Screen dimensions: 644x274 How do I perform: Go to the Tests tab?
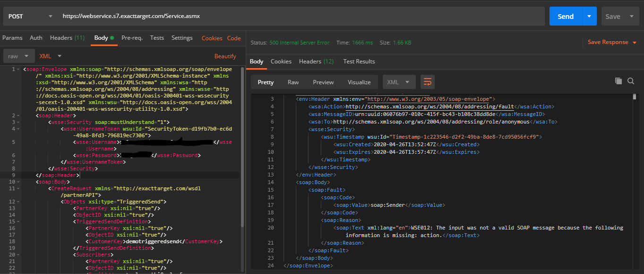point(157,38)
